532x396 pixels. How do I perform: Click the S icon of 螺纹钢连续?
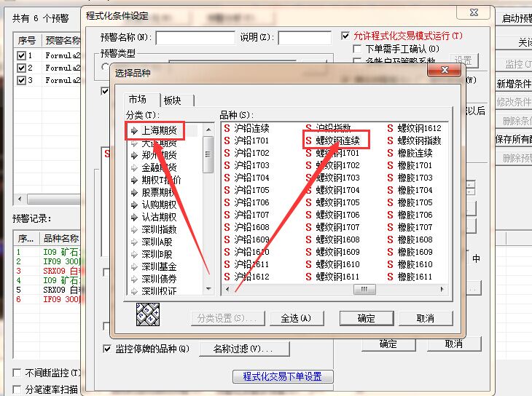click(308, 140)
